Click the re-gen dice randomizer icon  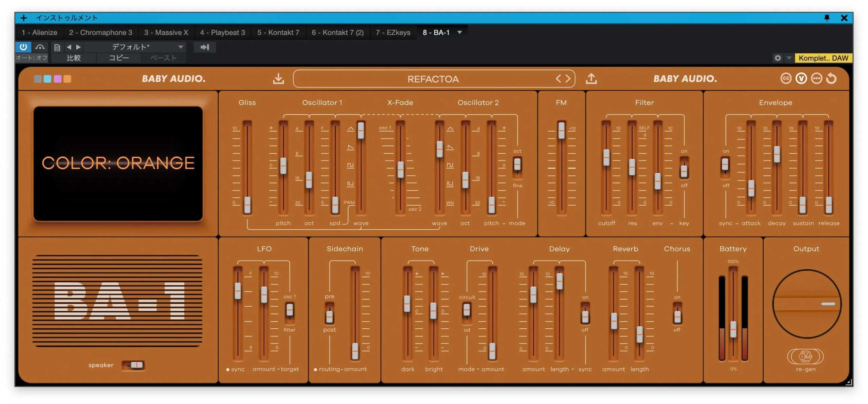coord(805,356)
